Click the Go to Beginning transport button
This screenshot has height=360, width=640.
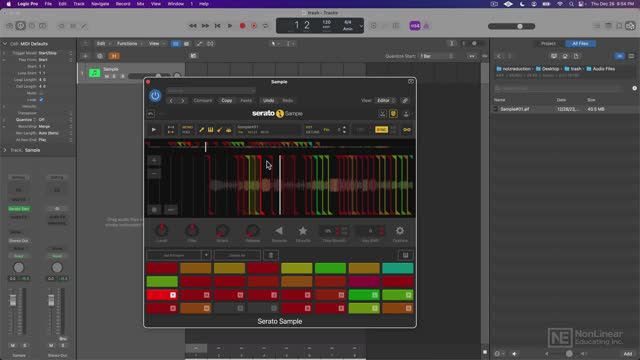[x=218, y=26]
